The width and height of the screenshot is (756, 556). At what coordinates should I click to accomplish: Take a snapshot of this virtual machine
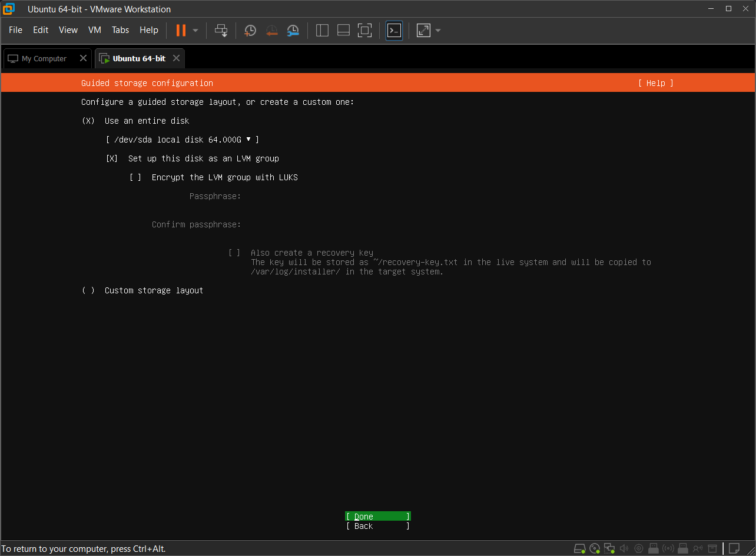pyautogui.click(x=250, y=30)
